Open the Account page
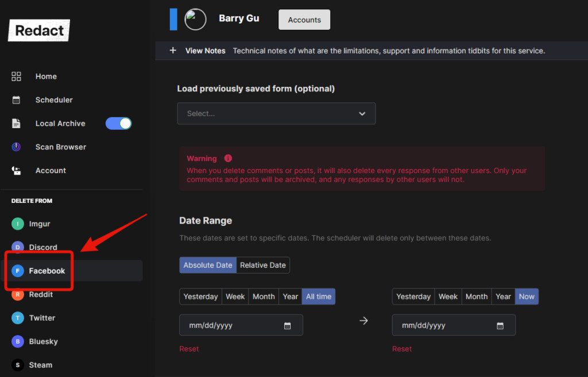This screenshot has height=377, width=588. (51, 171)
